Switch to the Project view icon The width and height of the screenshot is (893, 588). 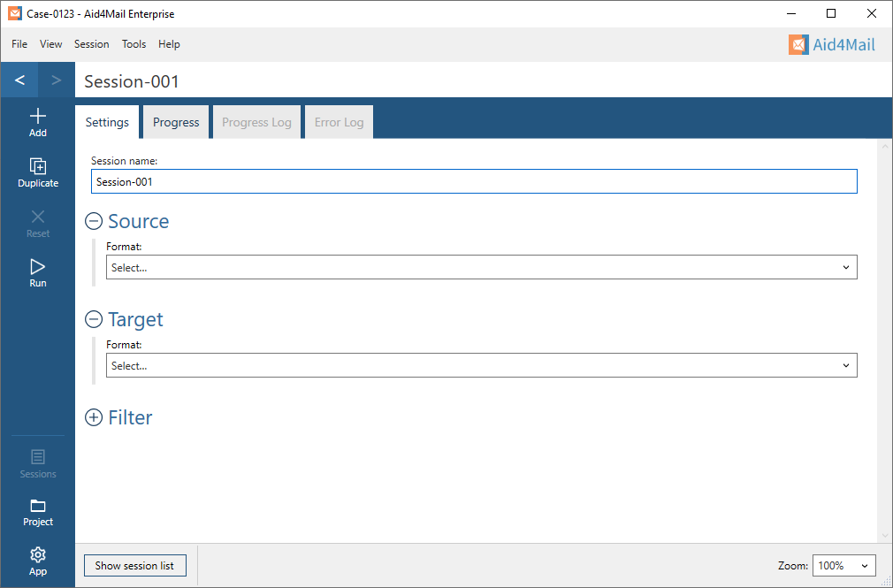click(37, 511)
